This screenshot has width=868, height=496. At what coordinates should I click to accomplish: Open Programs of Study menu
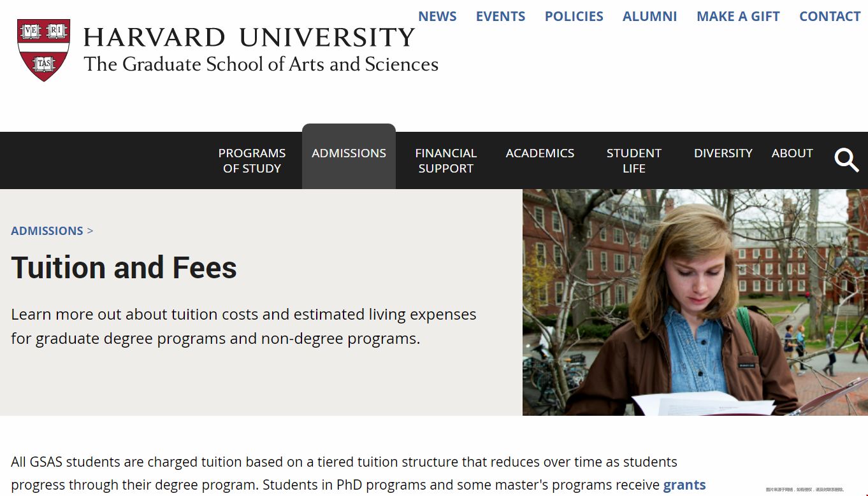point(252,160)
